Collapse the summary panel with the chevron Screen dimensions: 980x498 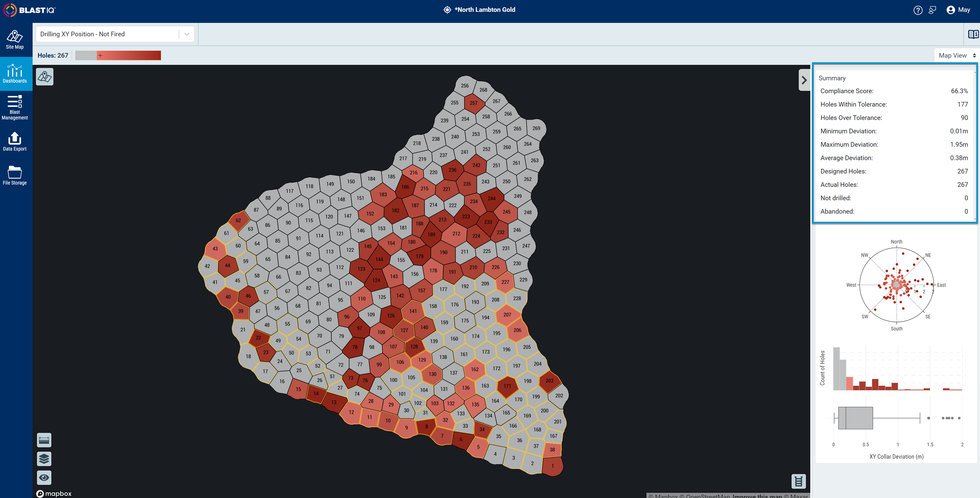pyautogui.click(x=804, y=80)
